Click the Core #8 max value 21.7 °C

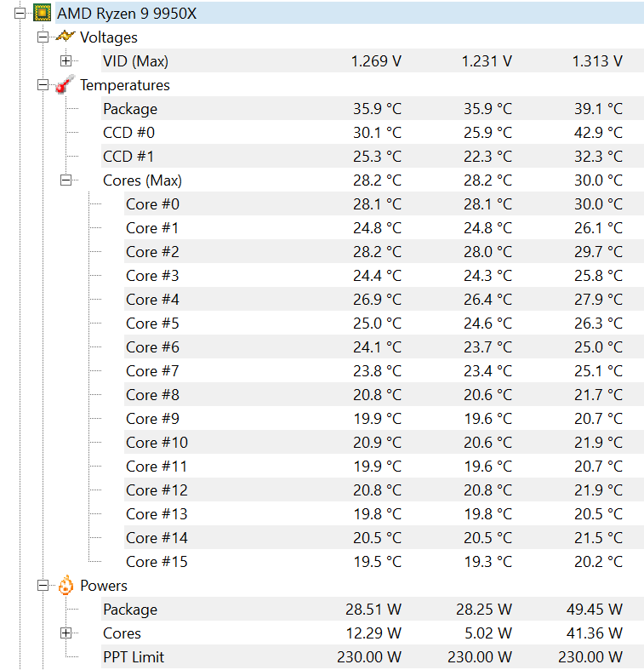click(x=598, y=395)
